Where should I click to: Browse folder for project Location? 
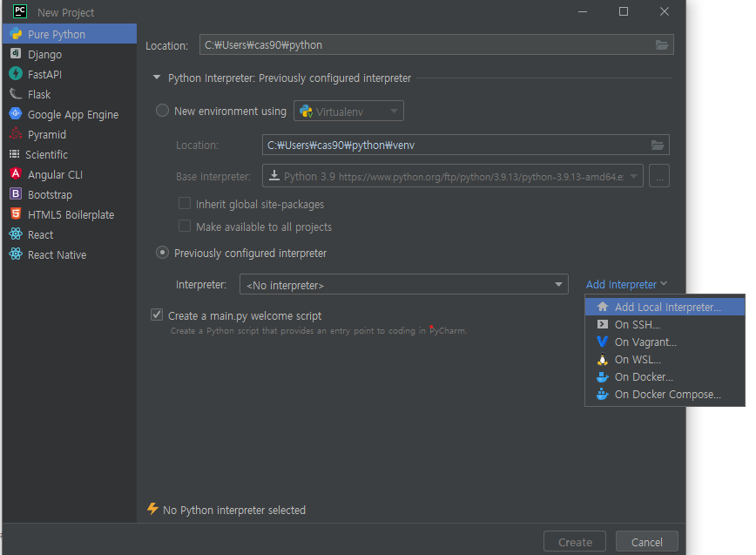click(x=662, y=44)
